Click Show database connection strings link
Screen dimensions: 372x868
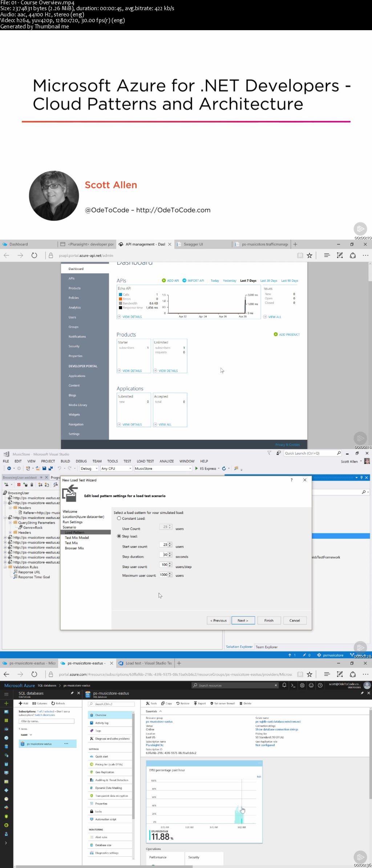coord(276,729)
